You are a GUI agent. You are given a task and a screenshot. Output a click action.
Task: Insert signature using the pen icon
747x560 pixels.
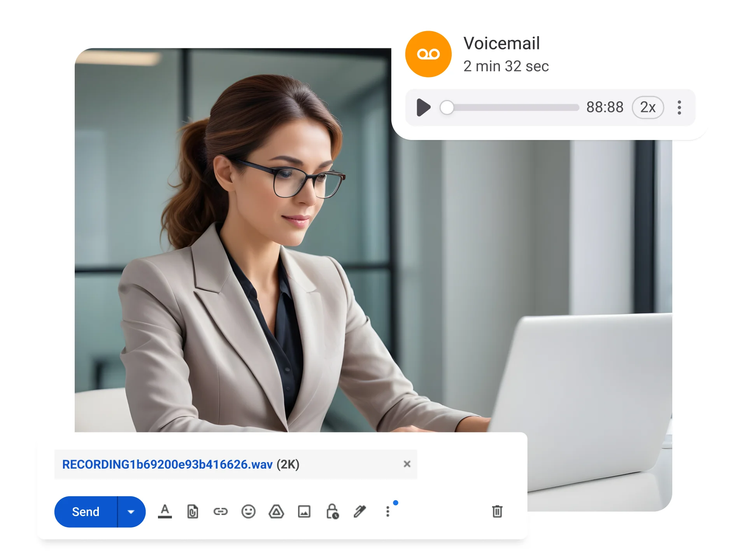pyautogui.click(x=360, y=511)
